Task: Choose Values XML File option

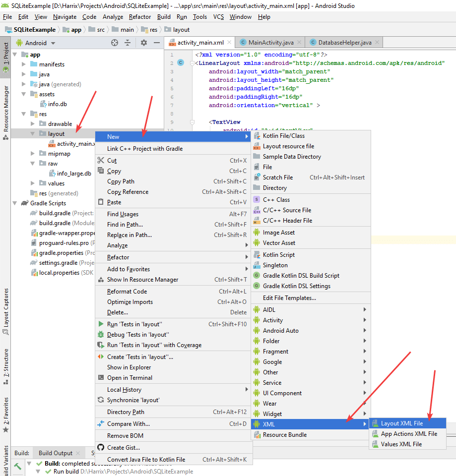Action: (x=401, y=444)
